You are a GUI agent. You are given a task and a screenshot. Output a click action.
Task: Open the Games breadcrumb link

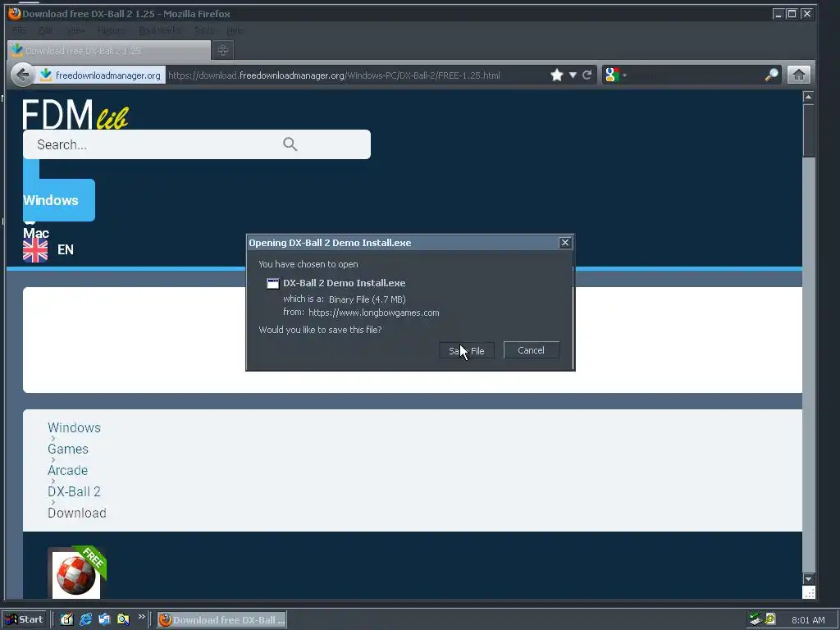68,449
